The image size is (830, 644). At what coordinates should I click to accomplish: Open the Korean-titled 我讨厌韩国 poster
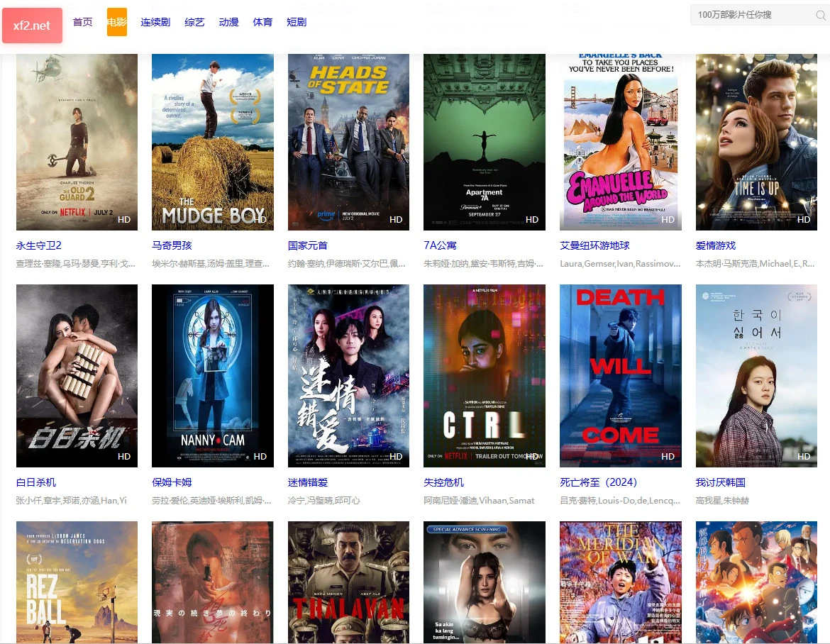[756, 376]
